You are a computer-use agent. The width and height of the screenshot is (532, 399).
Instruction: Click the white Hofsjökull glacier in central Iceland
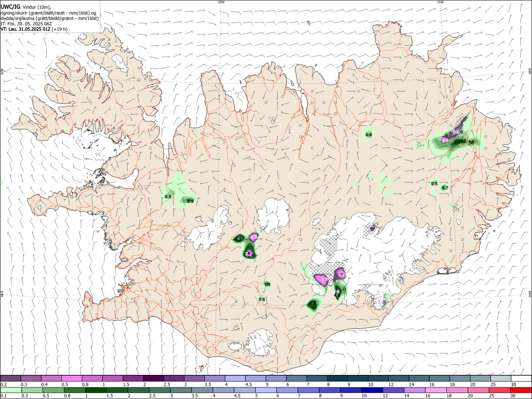(x=273, y=215)
